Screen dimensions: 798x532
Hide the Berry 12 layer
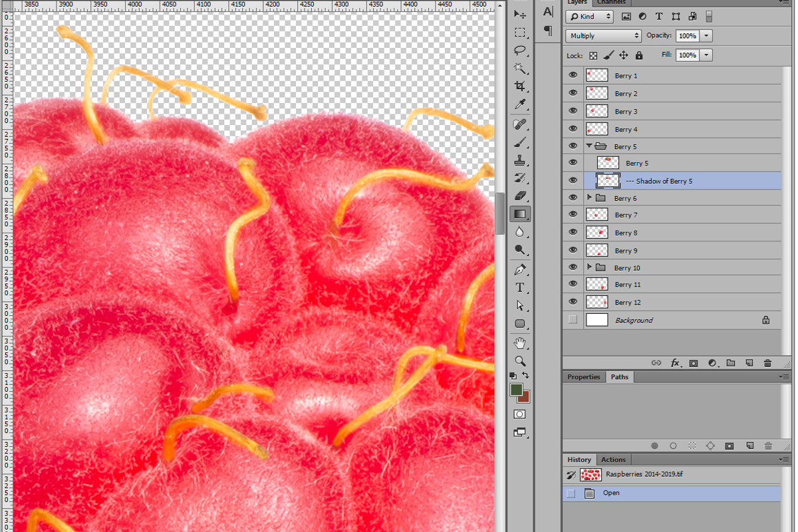click(x=573, y=302)
